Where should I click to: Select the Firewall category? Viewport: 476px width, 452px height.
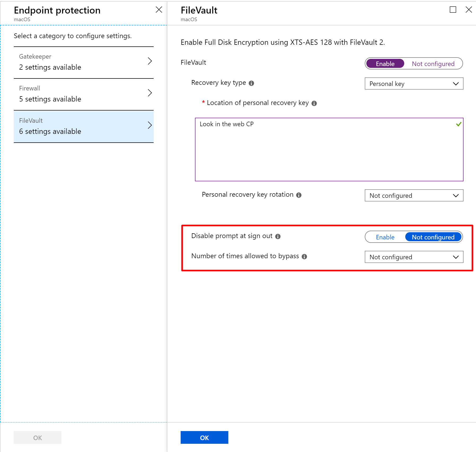[x=83, y=93]
